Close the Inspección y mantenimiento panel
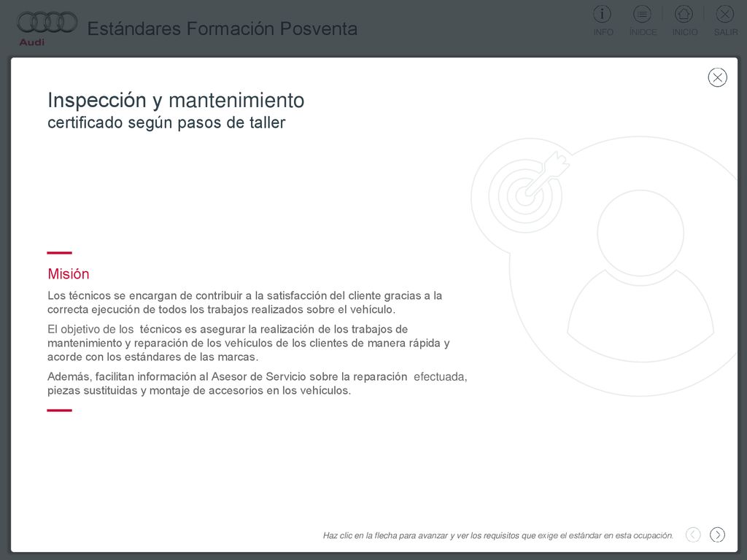The height and width of the screenshot is (560, 747). point(717,77)
